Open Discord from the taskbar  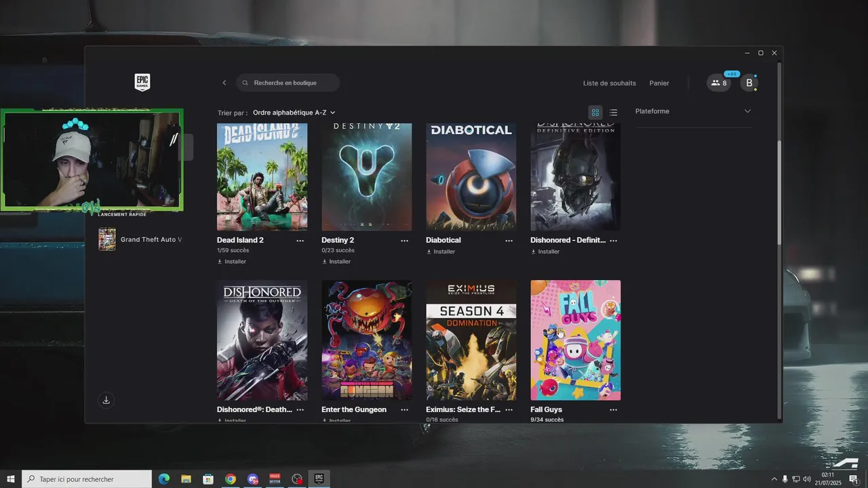pyautogui.click(x=252, y=479)
